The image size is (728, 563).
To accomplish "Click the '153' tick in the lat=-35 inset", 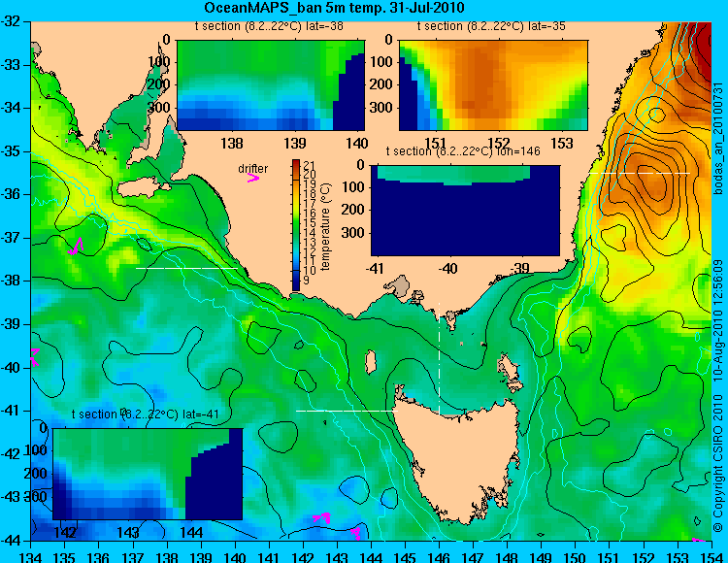I will pos(562,143).
